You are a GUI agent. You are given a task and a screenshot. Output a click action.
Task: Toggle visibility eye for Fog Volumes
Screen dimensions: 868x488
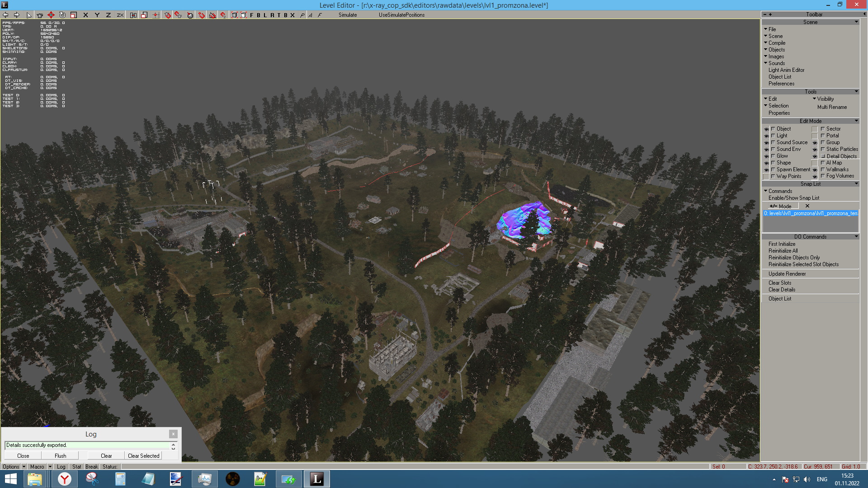[x=815, y=176]
